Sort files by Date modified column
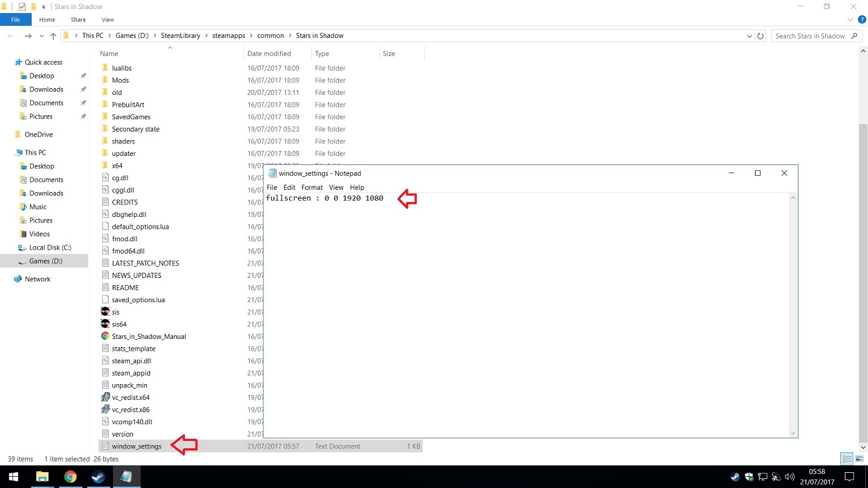Image resolution: width=868 pixels, height=488 pixels. click(269, 54)
